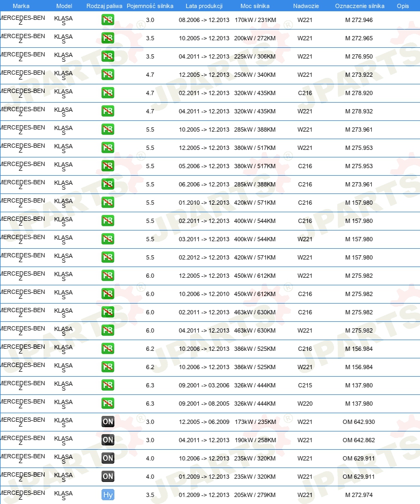Click power value 190kW / 258KM
This screenshot has height=504, width=420.
tap(255, 441)
